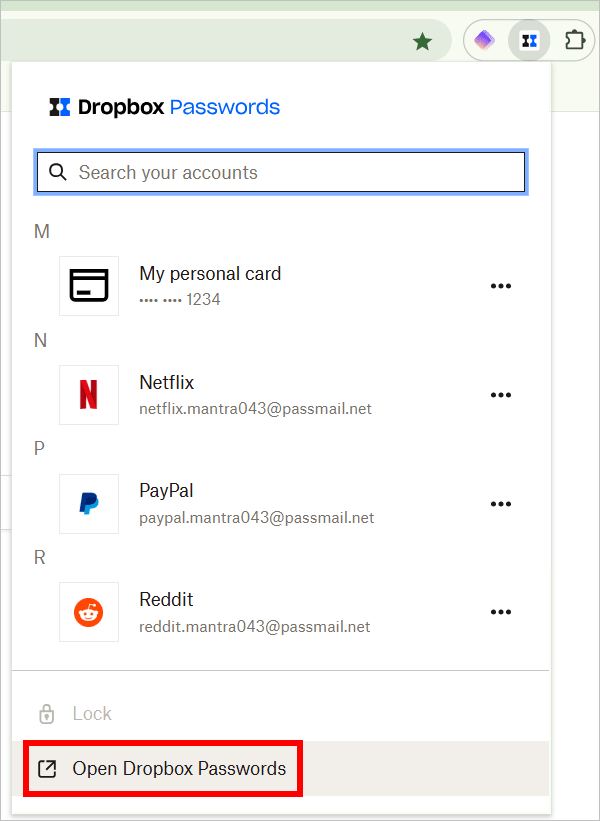This screenshot has height=821, width=600.
Task: Open more options for Netflix
Action: tap(501, 395)
